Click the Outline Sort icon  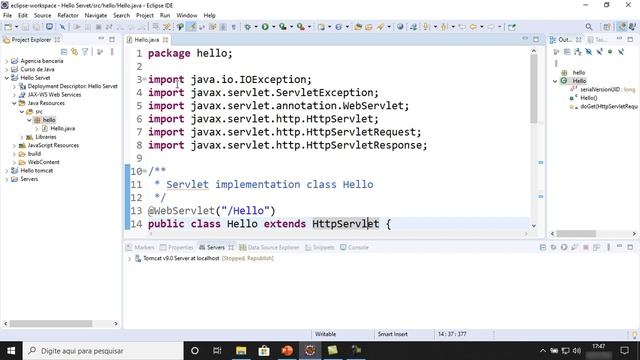(578, 52)
